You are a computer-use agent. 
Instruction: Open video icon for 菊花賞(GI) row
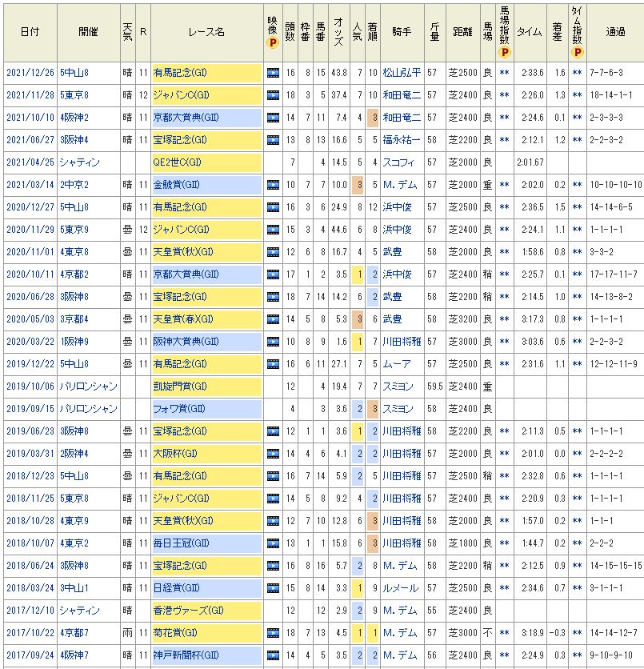(x=274, y=632)
